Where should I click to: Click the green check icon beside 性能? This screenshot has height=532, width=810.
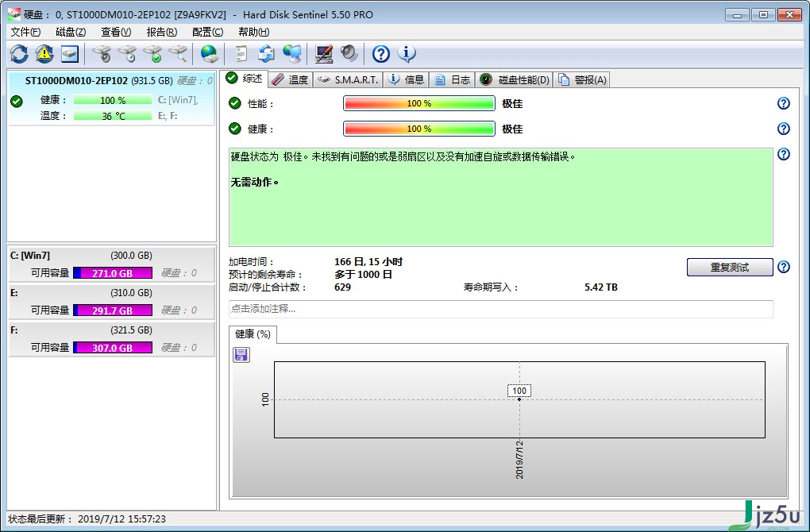[235, 103]
